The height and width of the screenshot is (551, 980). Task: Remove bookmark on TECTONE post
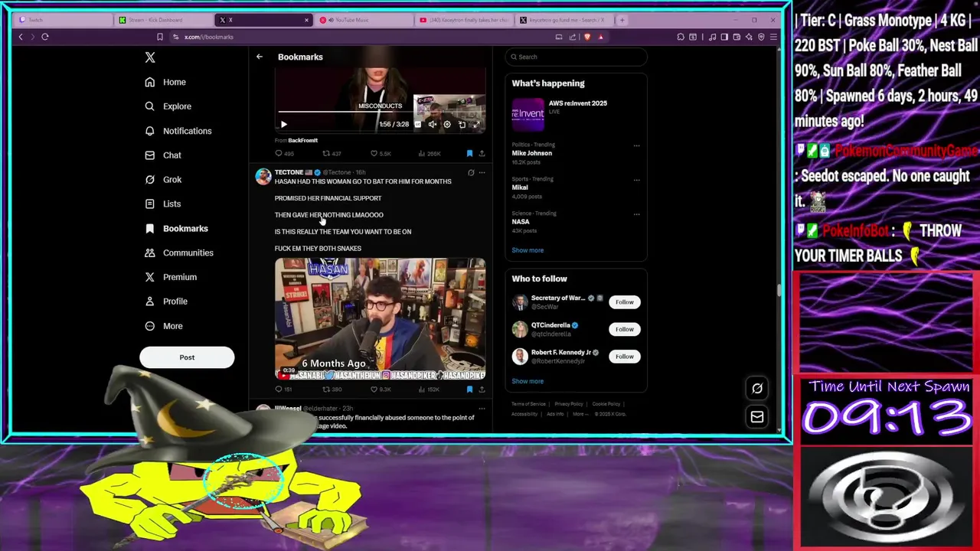point(469,390)
